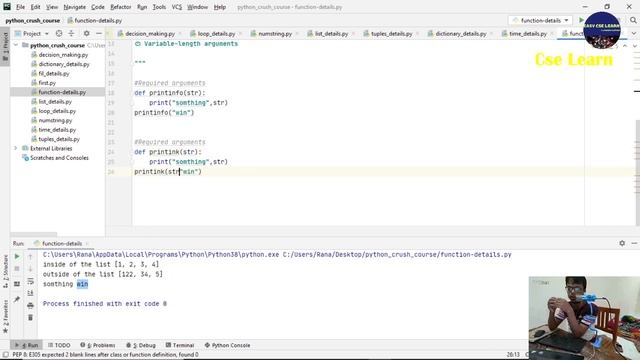Click the Search Everywhere magnifier icon

click(x=633, y=20)
